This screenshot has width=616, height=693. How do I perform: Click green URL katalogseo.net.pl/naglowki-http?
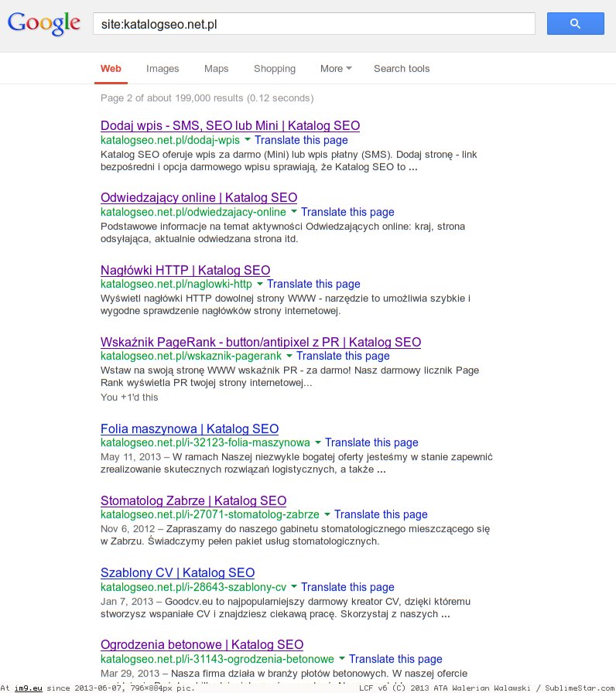click(x=176, y=284)
